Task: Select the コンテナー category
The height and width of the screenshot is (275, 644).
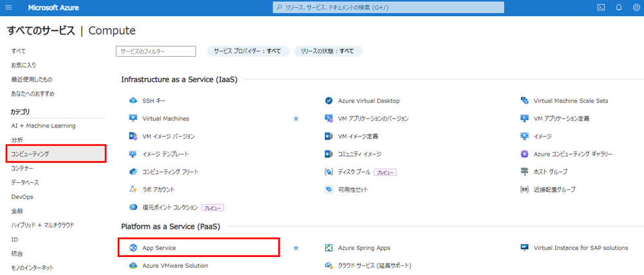Action: point(23,168)
